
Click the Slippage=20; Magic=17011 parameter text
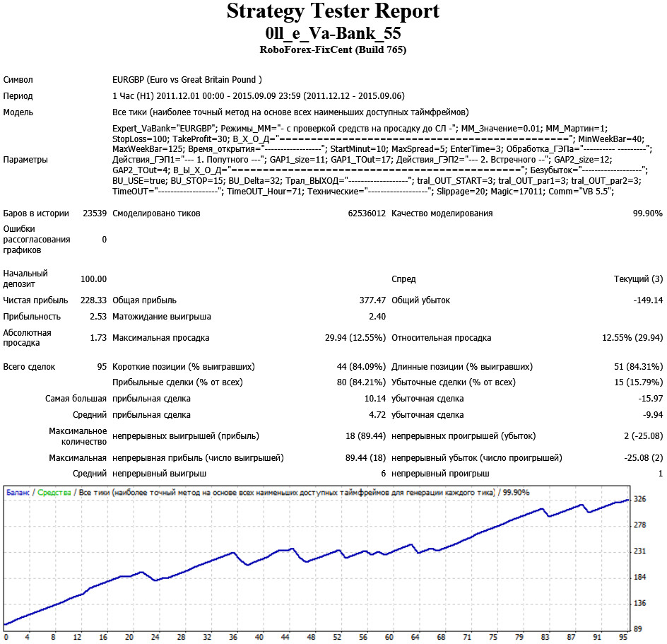pos(490,192)
